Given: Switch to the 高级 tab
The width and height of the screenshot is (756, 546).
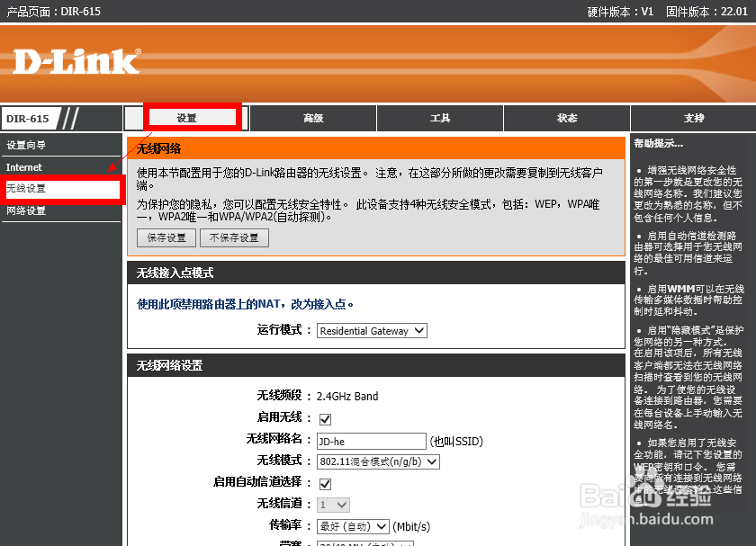Looking at the screenshot, I should [x=313, y=118].
